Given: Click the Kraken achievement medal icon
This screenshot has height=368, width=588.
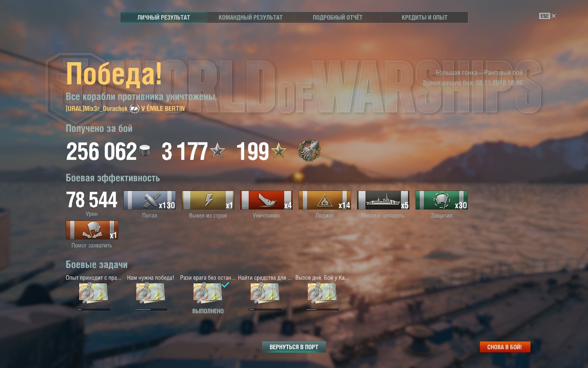Looking at the screenshot, I should pos(309,151).
